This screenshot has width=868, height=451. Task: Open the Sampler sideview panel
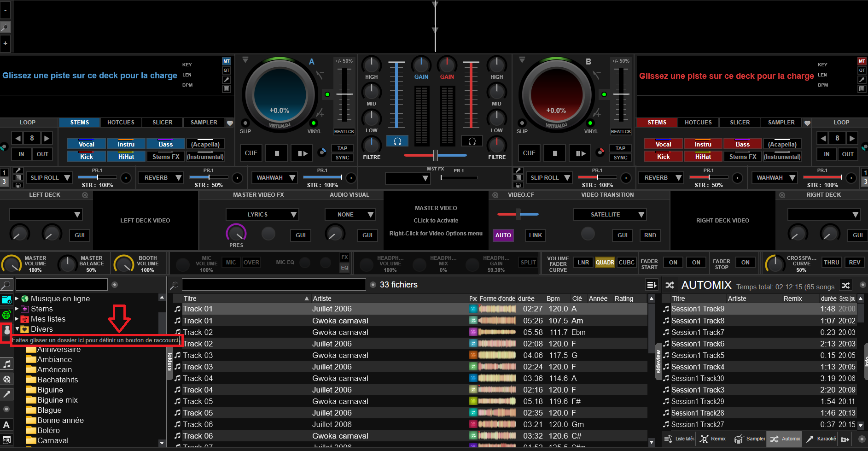point(750,439)
